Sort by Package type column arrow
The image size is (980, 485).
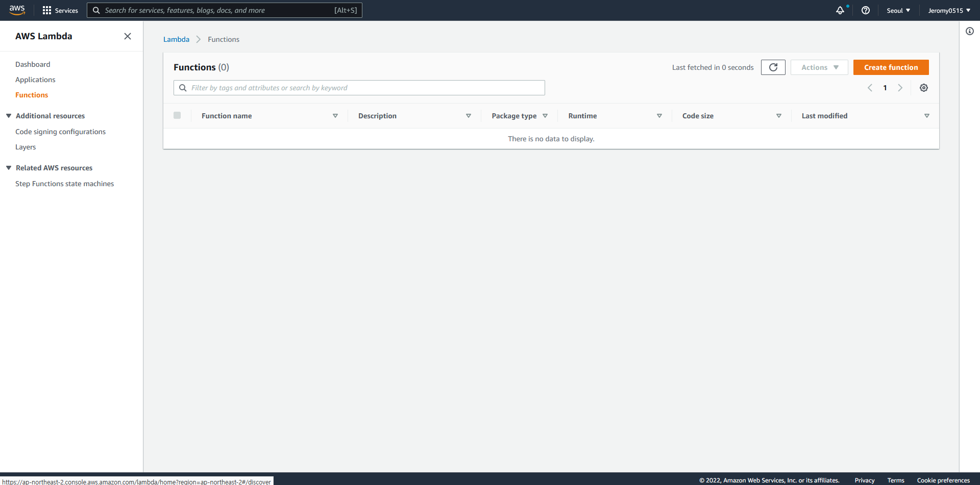pyautogui.click(x=545, y=116)
